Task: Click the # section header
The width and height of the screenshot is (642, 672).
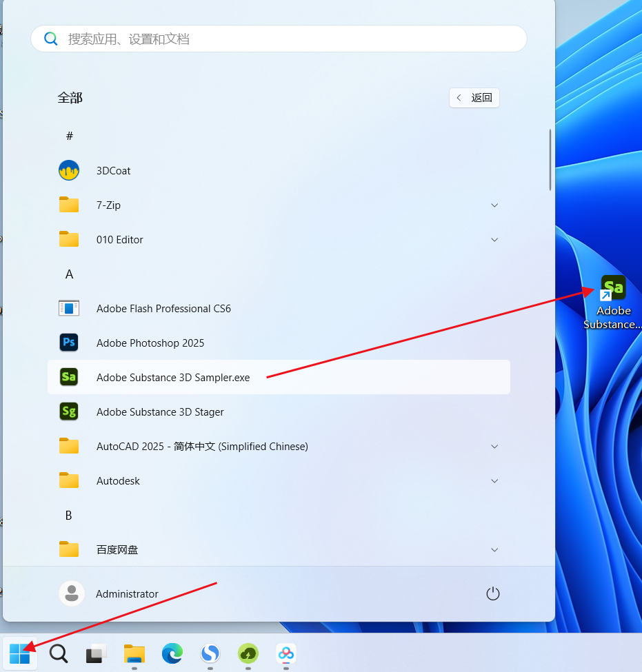Action: [x=70, y=136]
